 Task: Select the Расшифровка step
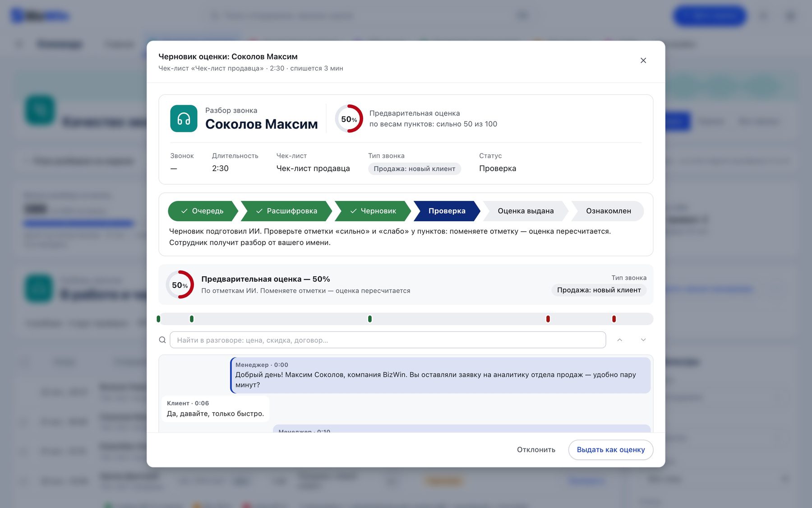[286, 211]
